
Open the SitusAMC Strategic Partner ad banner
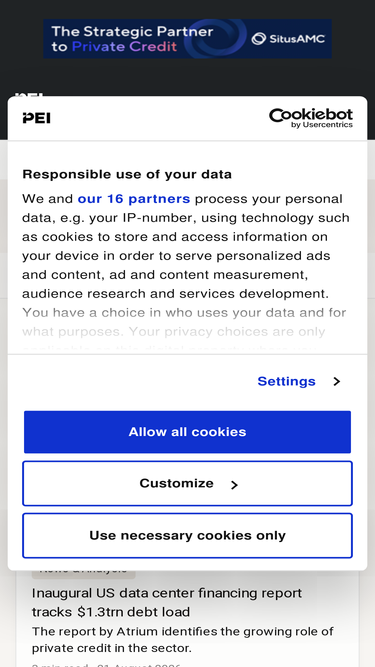coord(188,39)
